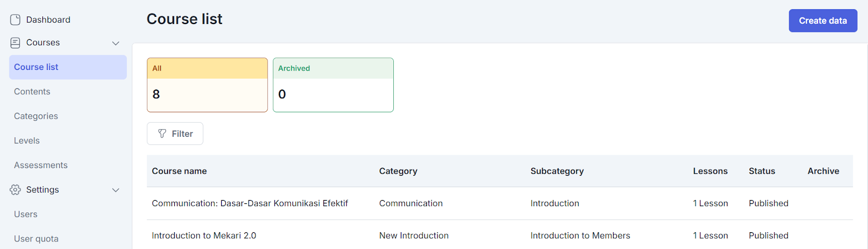Click the Dashboard icon in sidebar
Viewport: 868px width, 249px height.
15,20
